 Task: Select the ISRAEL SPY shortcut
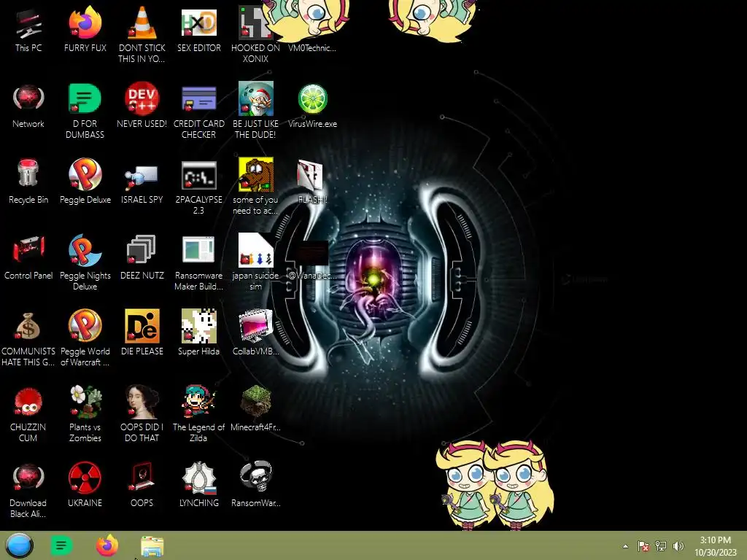point(142,176)
